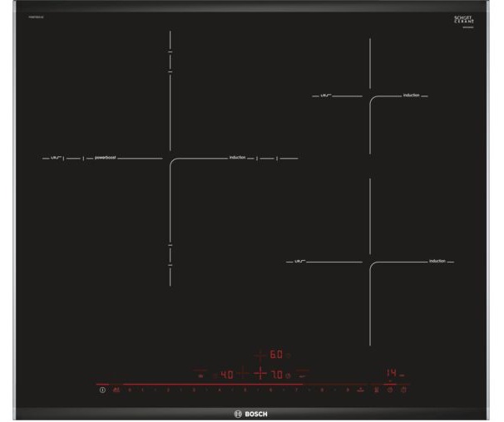Activate the boost icon after level 9
The image size is (504, 422).
point(360,390)
